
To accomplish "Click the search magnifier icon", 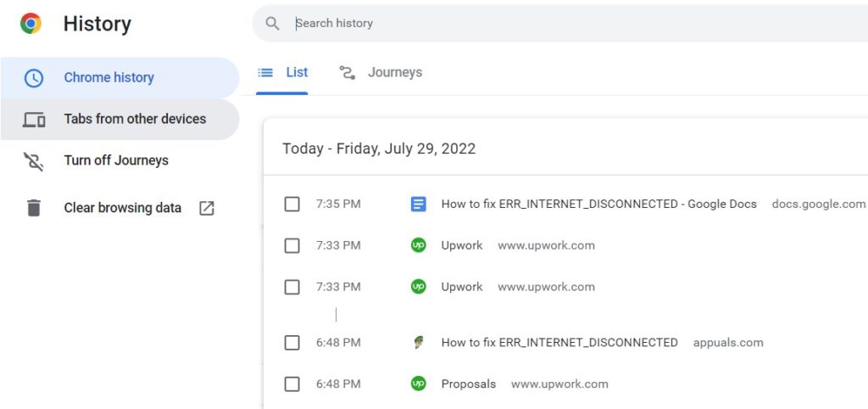I will coord(272,23).
